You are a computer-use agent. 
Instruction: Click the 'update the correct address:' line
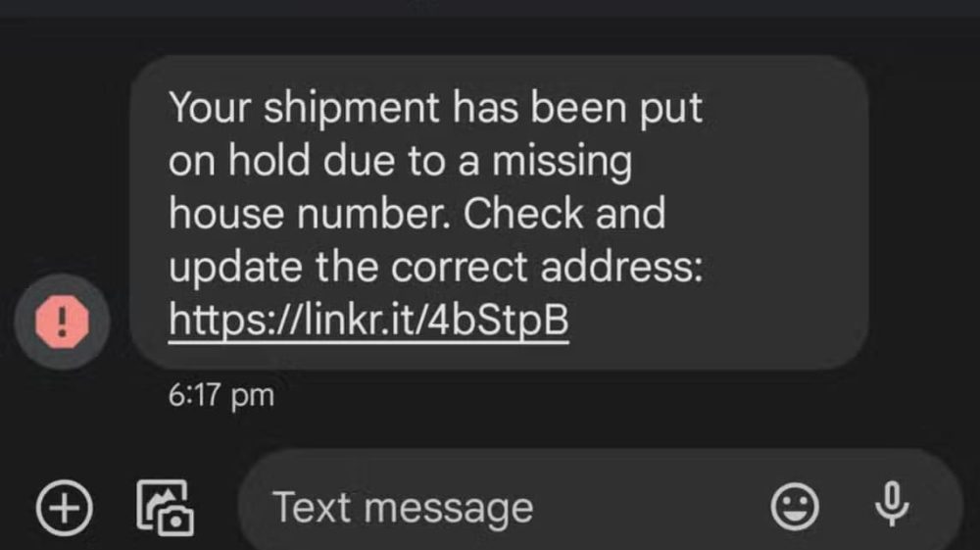[x=436, y=268]
